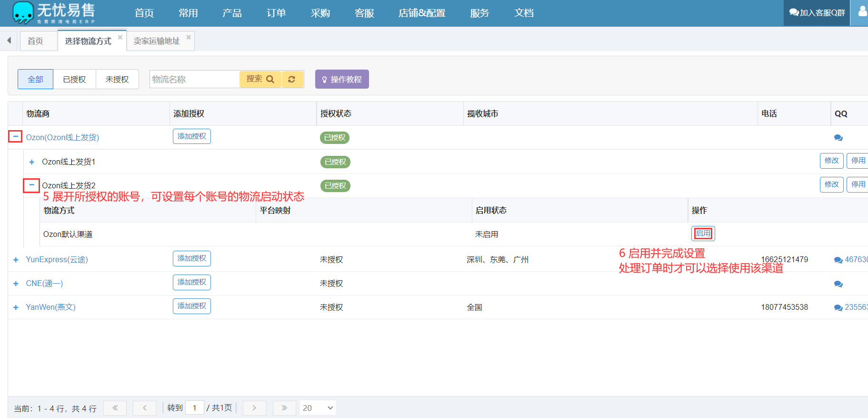Click the 转到 page number field
The width and height of the screenshot is (868, 418).
click(195, 408)
